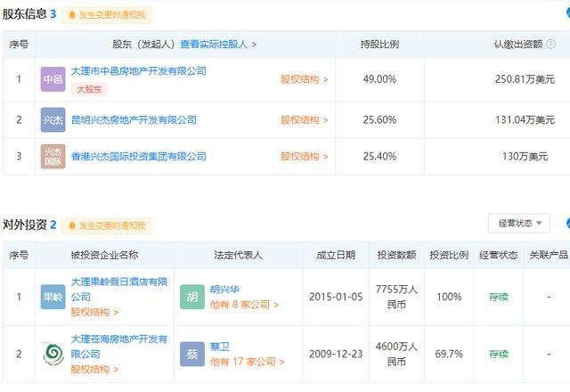This screenshot has height=392, width=570.
Task: Click 他有 17 家公司 link
Action: 248,362
